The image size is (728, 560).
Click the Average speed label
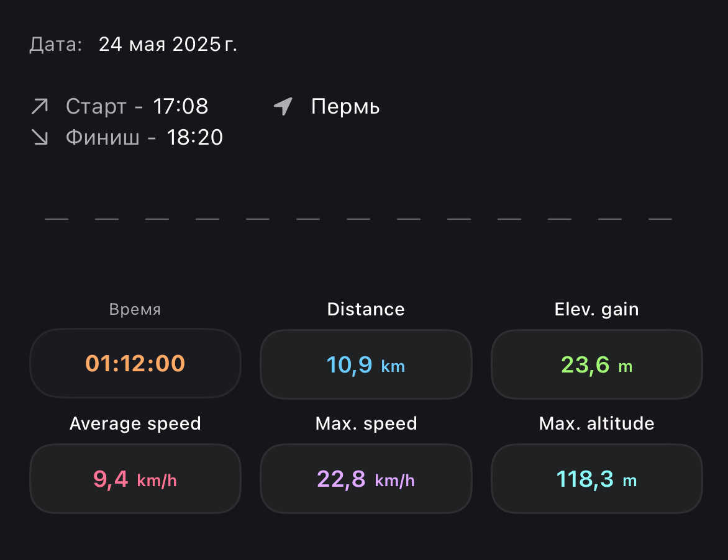(135, 423)
